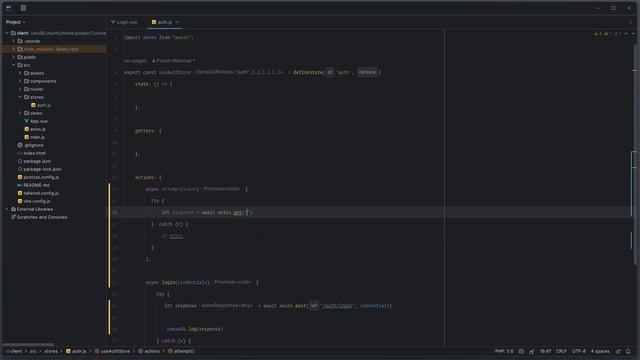The width and height of the screenshot is (640, 360).
Task: Expand the .vscode folder
Action: coord(13,41)
